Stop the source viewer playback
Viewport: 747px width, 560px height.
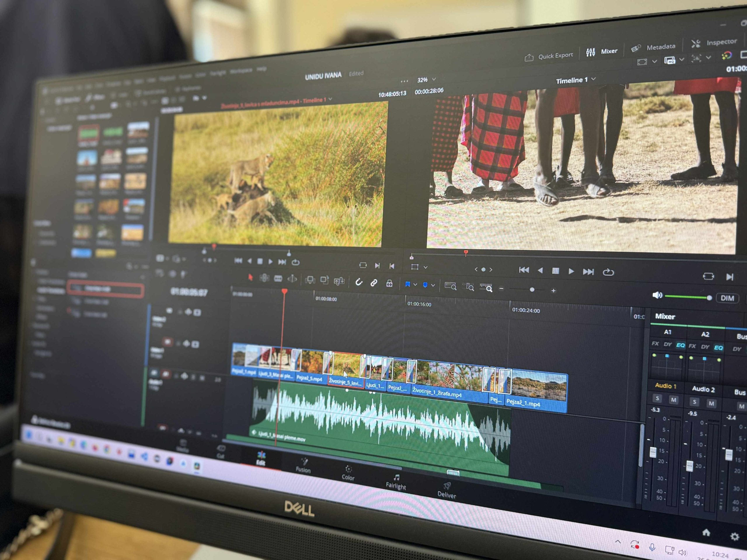(x=260, y=261)
